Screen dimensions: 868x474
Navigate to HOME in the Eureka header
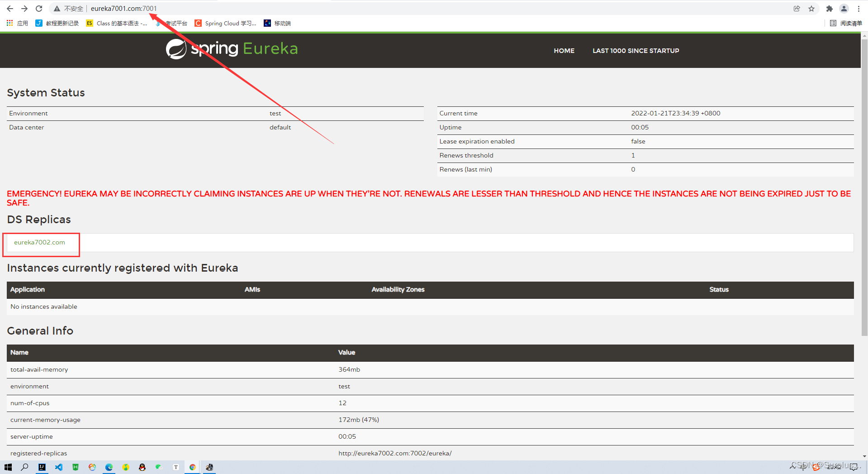564,51
